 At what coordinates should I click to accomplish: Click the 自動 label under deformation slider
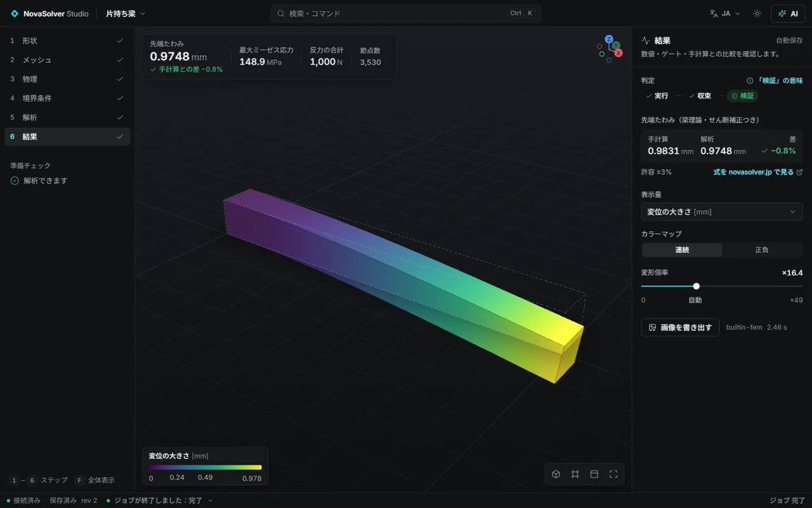[695, 300]
